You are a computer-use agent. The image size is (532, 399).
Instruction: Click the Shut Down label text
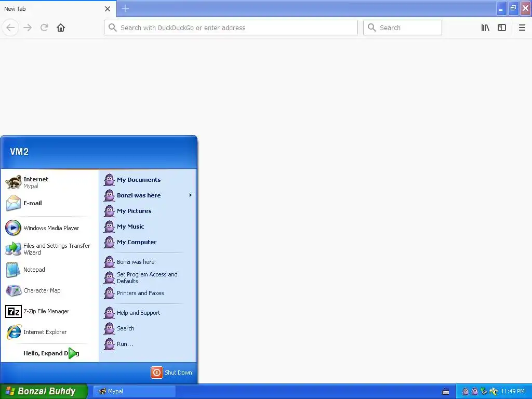pyautogui.click(x=178, y=373)
